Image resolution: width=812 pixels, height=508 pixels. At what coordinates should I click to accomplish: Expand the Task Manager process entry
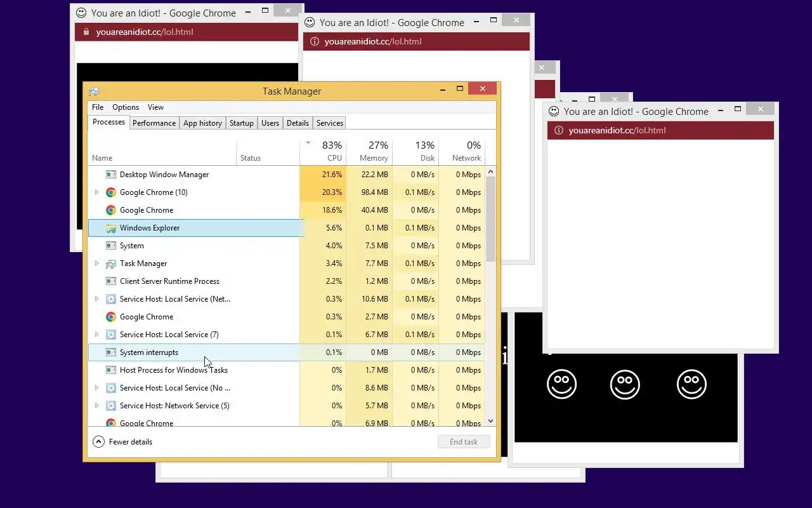pos(96,264)
